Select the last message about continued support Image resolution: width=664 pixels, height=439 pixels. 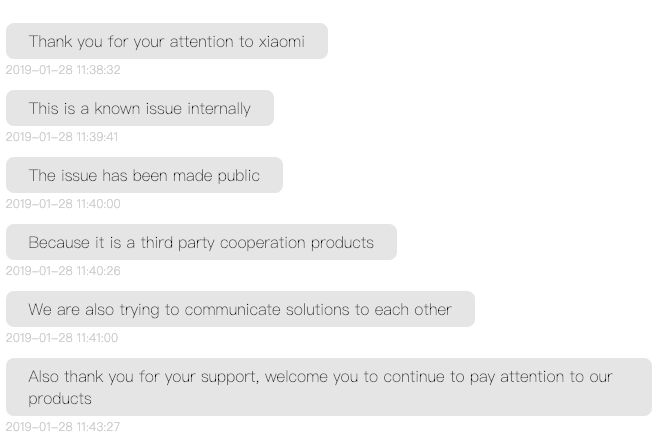pos(328,387)
